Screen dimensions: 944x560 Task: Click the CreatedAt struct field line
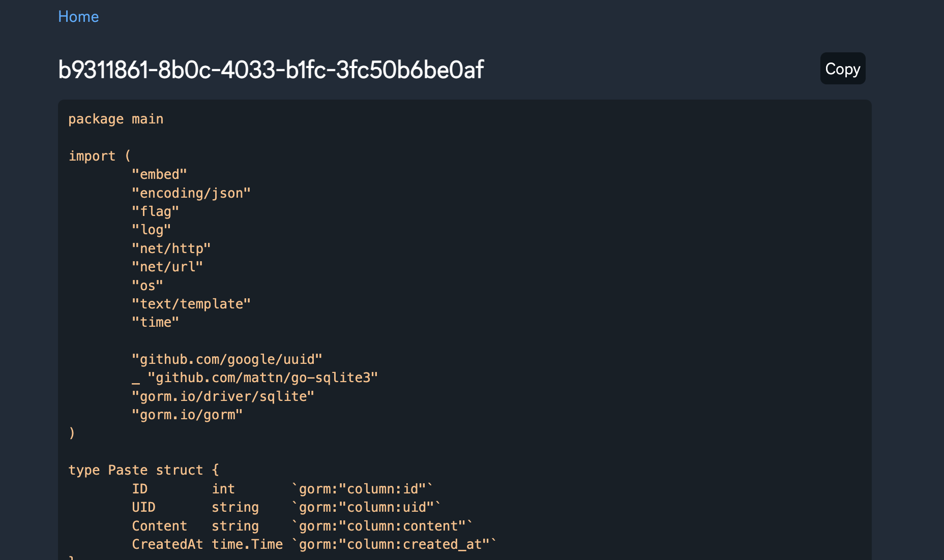point(314,544)
